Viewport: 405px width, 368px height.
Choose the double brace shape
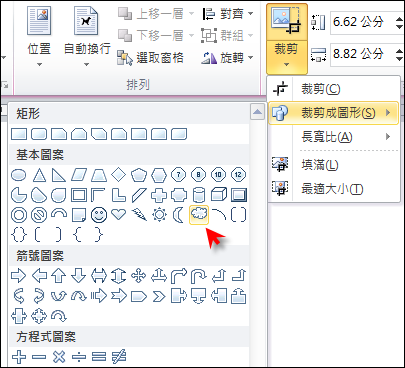(19, 235)
